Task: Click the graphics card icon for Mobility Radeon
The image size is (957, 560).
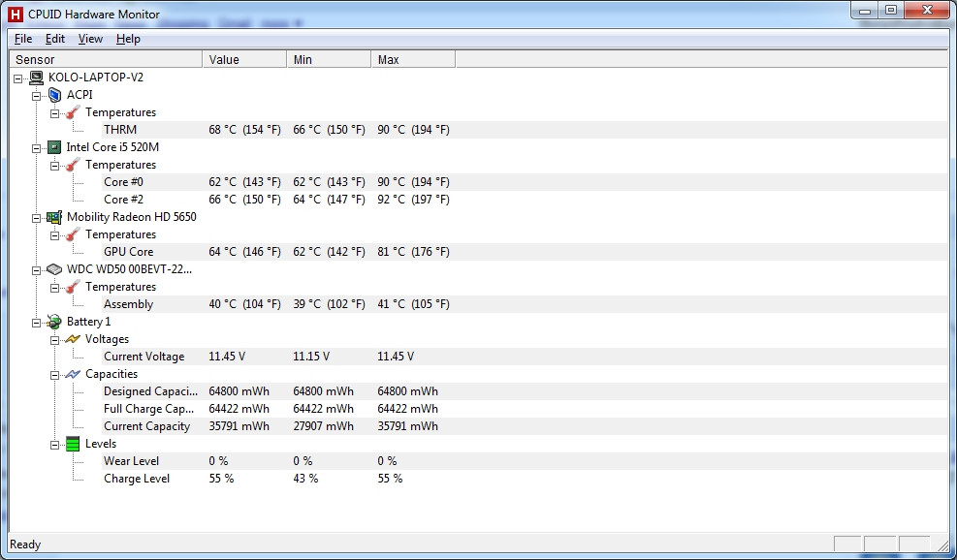Action: click(x=54, y=217)
